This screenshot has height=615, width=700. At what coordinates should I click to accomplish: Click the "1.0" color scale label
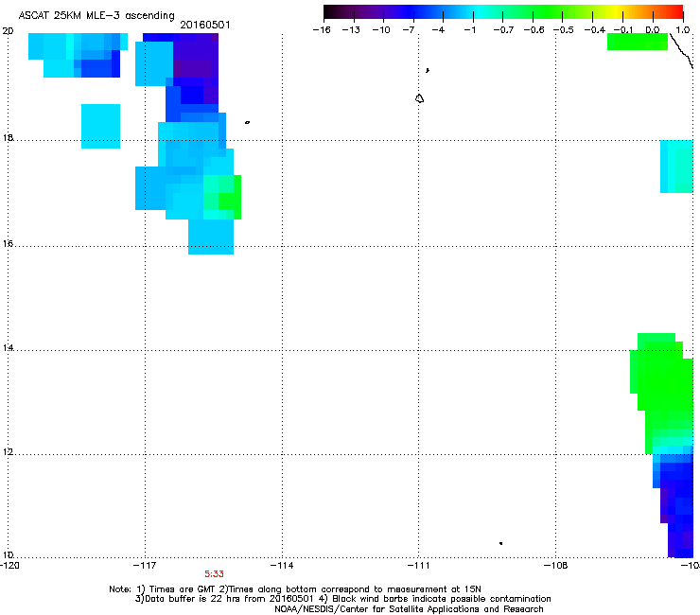pos(683,30)
